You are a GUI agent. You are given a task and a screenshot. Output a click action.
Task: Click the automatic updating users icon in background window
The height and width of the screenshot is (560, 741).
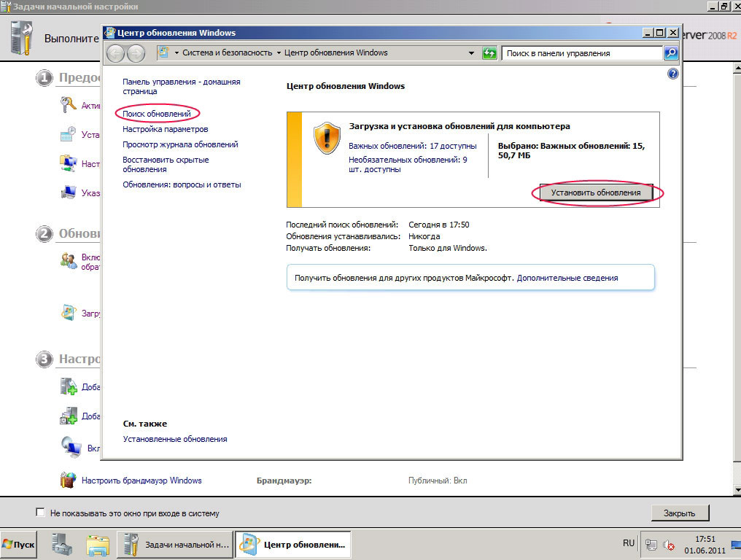[x=68, y=261]
